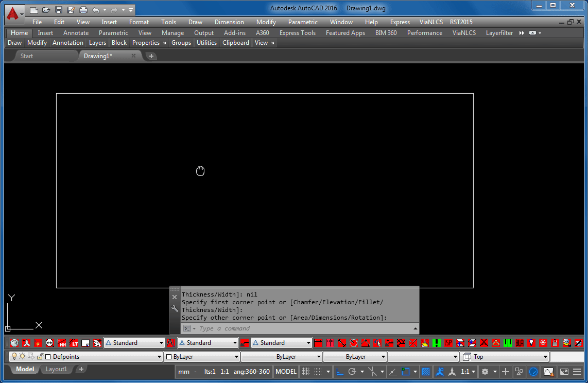Click the red LT toolbar icon
This screenshot has width=588, height=383.
point(74,342)
